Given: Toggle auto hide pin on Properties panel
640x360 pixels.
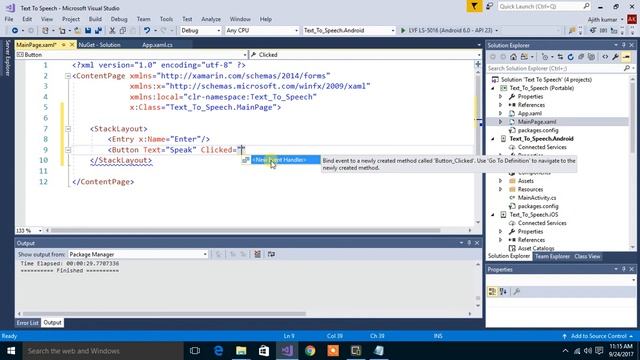Looking at the screenshot, I should coord(624,269).
